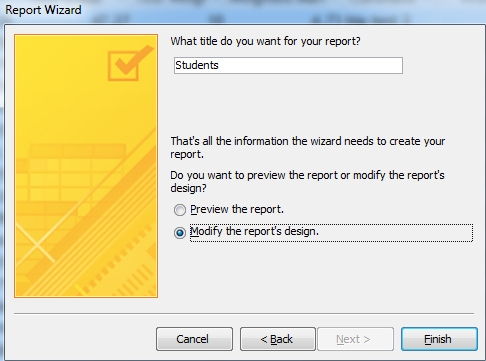Select the Preview the report radio button
486x361 pixels.
click(180, 210)
